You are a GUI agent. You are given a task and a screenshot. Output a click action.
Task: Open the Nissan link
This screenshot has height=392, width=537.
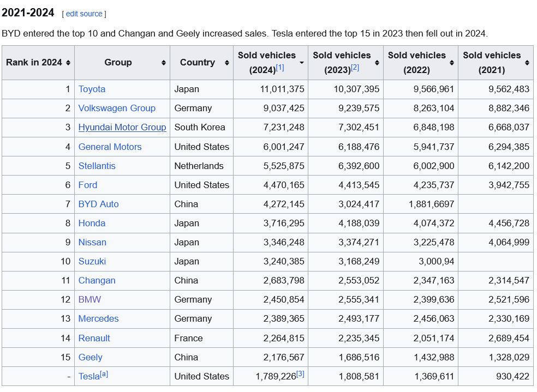tap(92, 243)
